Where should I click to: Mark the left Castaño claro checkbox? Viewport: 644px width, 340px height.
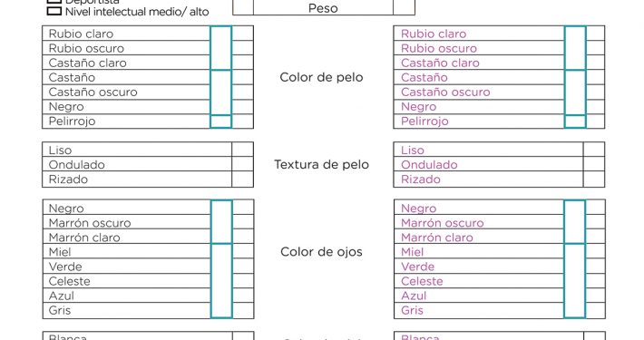pos(243,63)
